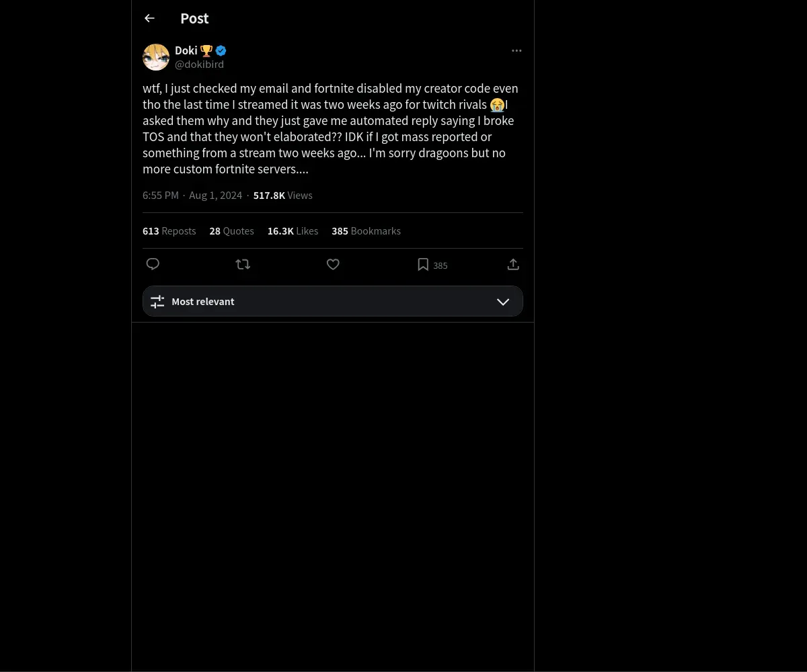
Task: View the 28 Quotes list
Action: click(231, 230)
